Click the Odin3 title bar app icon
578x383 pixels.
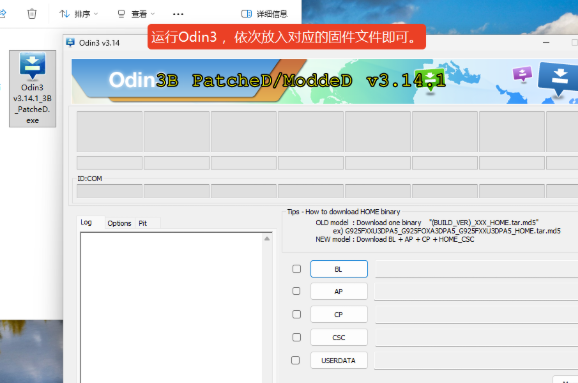pos(70,43)
